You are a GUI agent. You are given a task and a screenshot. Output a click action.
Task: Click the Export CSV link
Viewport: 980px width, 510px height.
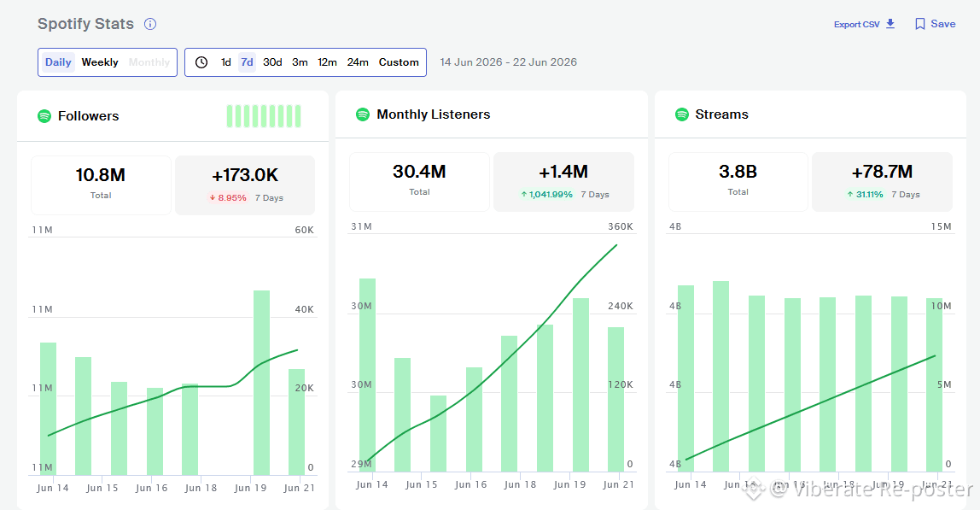[857, 25]
